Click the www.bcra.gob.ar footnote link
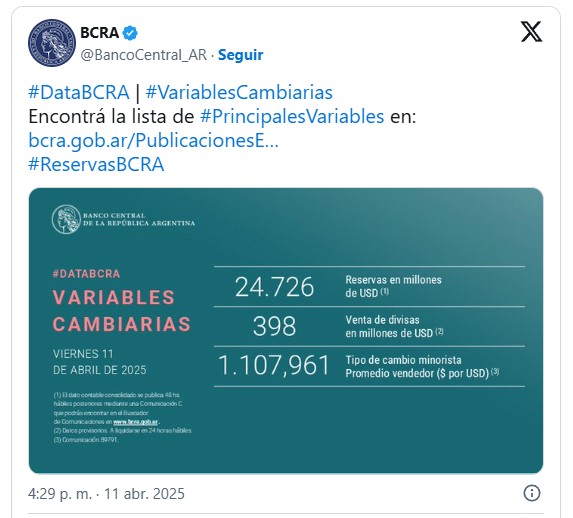Viewport: 573px width, 518px height. click(x=135, y=421)
